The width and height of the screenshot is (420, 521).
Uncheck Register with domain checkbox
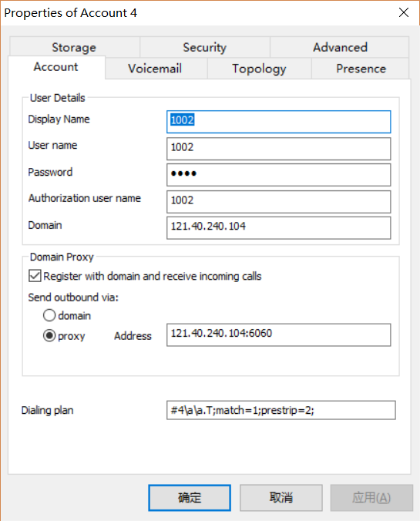click(35, 276)
